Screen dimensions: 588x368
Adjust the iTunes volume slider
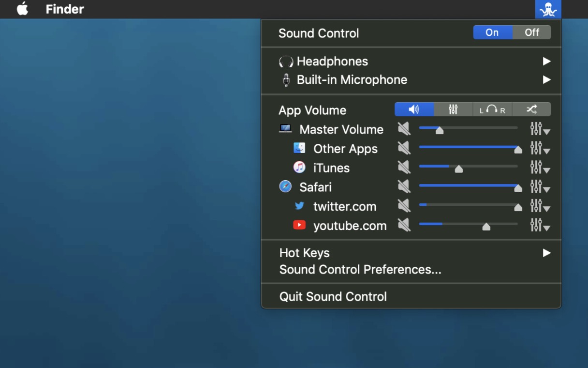(468, 168)
